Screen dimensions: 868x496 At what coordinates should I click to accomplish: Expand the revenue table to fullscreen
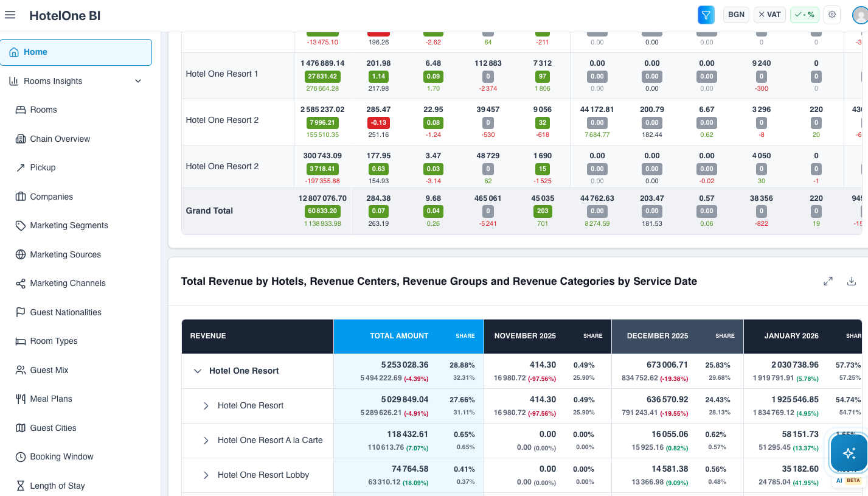828,281
